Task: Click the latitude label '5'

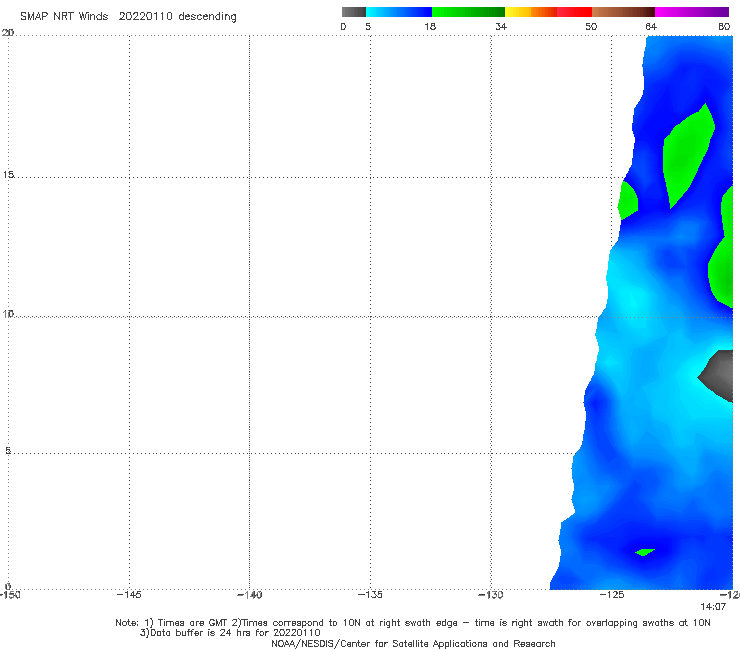Action: (8, 450)
